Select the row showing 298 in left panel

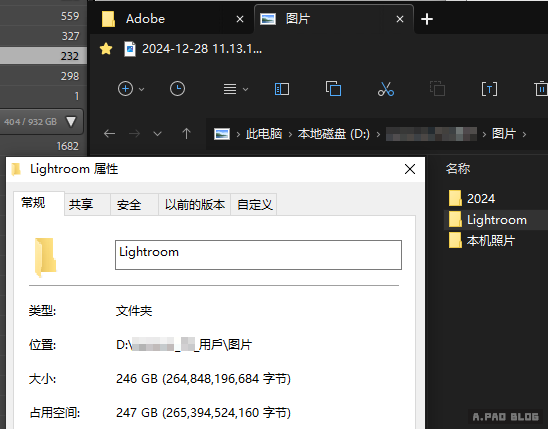(x=43, y=76)
